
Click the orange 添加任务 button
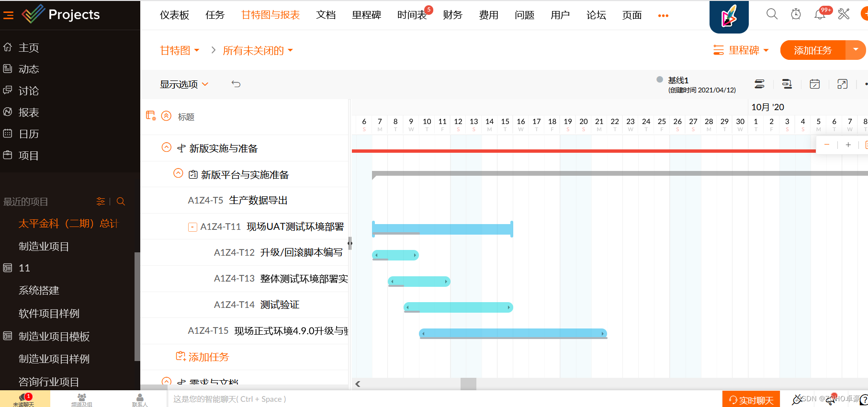point(813,50)
